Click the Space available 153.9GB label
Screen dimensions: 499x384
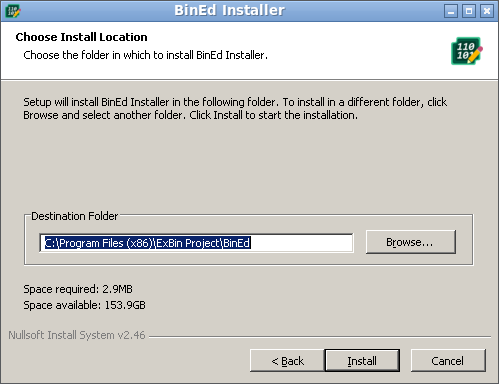pyautogui.click(x=84, y=305)
